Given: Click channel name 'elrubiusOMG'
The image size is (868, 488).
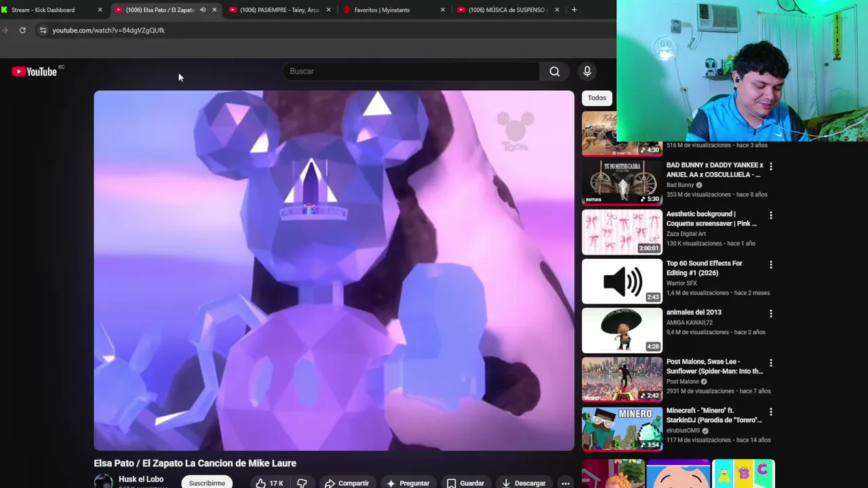Looking at the screenshot, I should (x=684, y=430).
